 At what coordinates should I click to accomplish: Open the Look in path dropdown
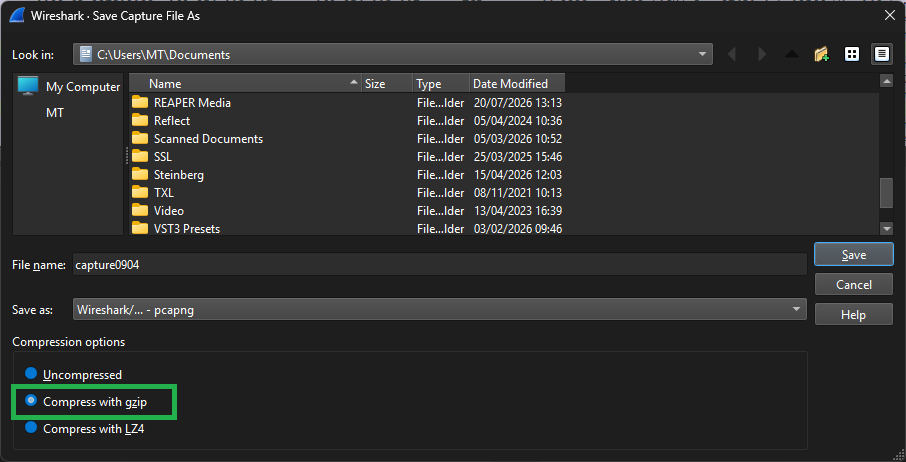point(393,55)
